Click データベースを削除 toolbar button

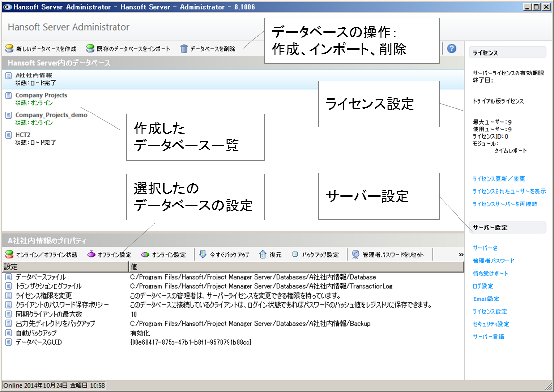coord(208,48)
